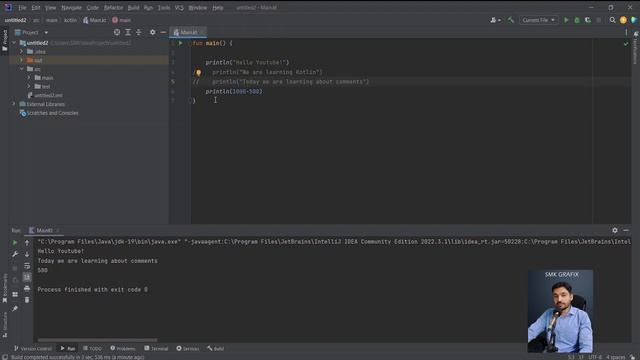Open Project panel gear options

point(152,32)
